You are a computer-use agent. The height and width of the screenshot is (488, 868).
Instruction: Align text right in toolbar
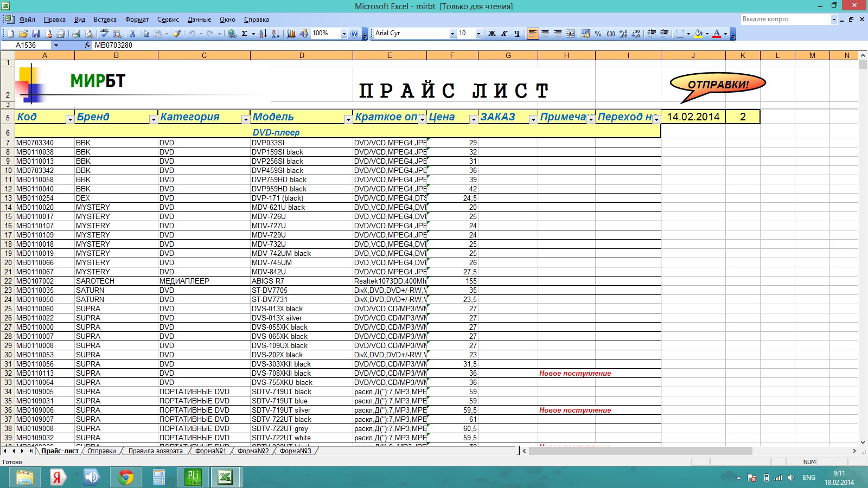pos(558,34)
